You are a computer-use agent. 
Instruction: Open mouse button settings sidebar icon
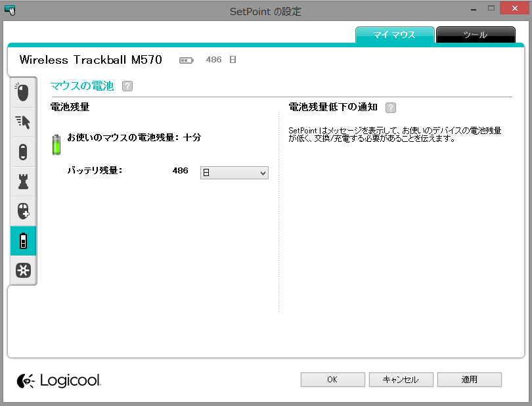(x=23, y=93)
